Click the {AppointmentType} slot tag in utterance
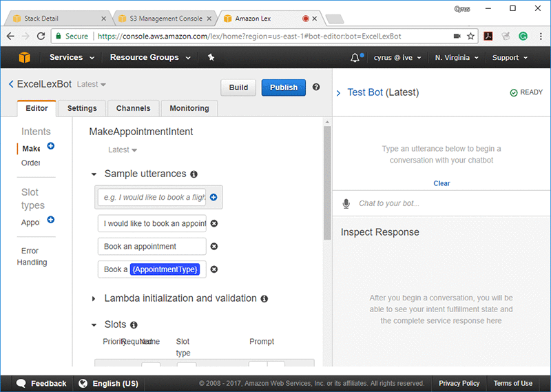The width and height of the screenshot is (551, 392). tap(165, 269)
